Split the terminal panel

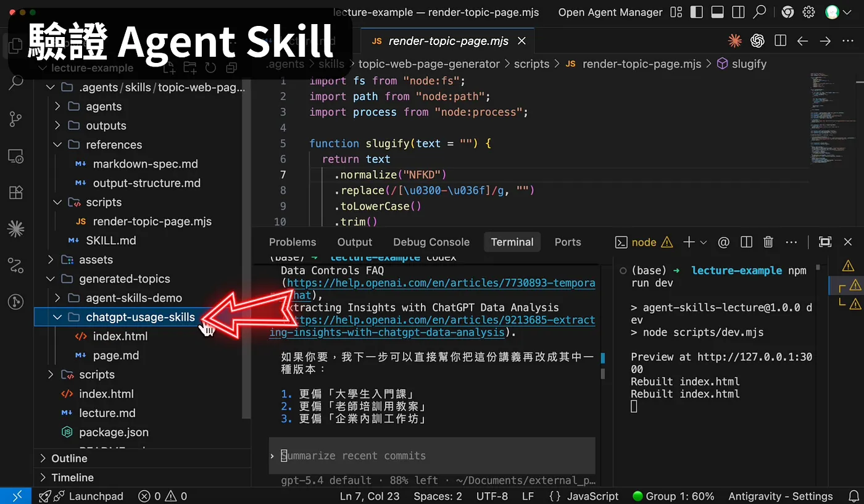[x=746, y=242]
